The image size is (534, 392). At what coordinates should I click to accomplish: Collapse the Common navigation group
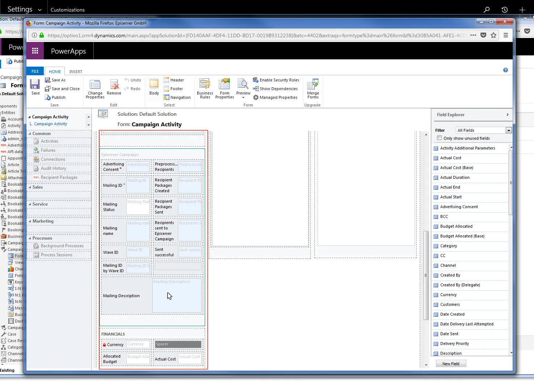30,134
